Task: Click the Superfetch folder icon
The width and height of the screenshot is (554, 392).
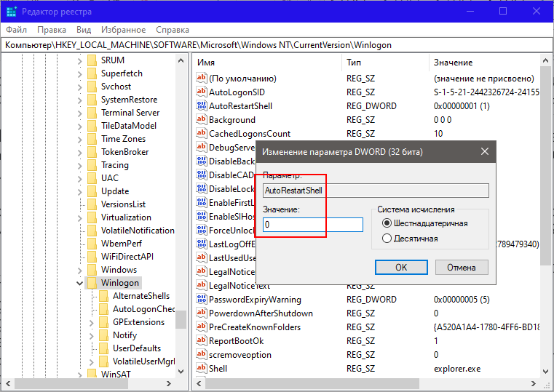Action: [92, 73]
